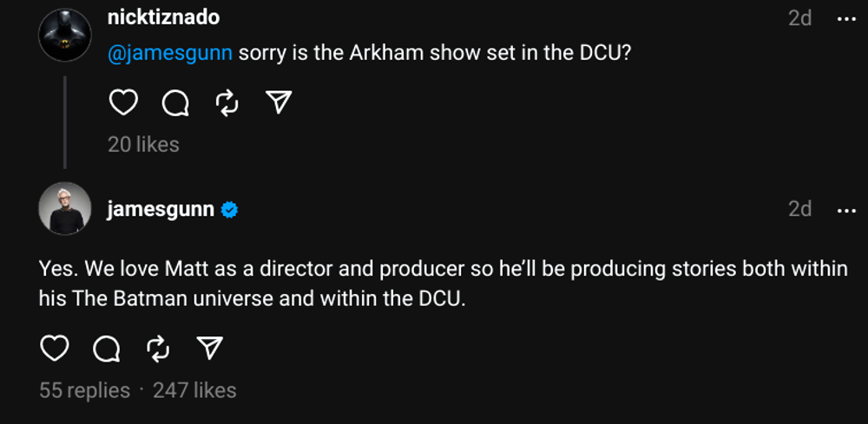Repost nicktiznado's Arkham question
The height and width of the screenshot is (424, 868).
227,103
